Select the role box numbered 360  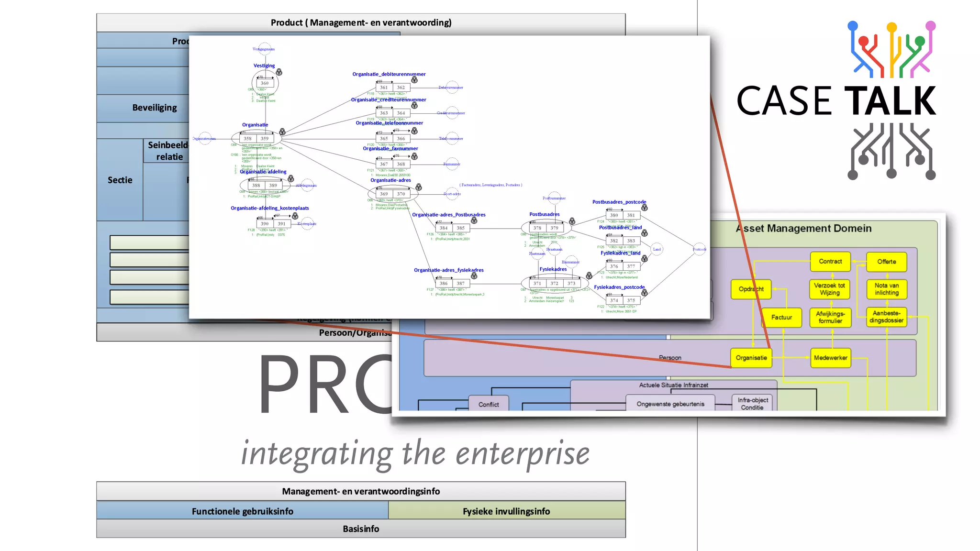pos(265,83)
